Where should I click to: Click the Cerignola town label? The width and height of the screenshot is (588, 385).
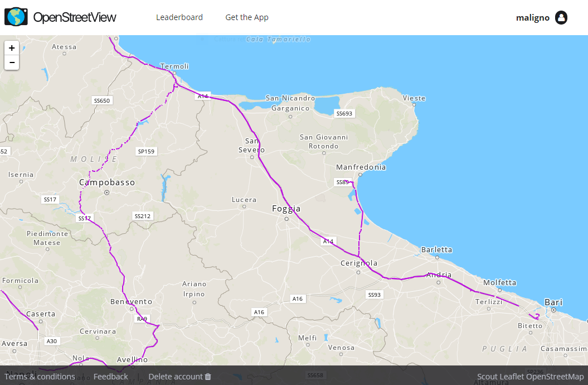359,263
